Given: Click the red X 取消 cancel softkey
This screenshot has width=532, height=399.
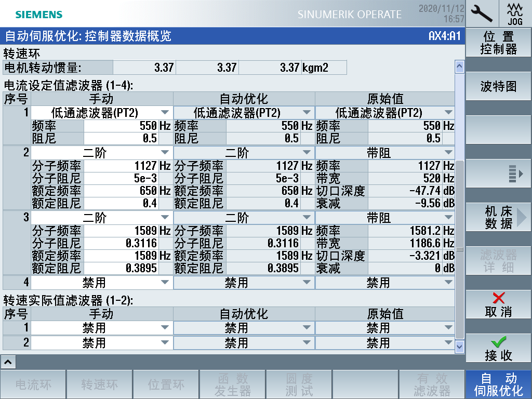Looking at the screenshot, I should (x=498, y=304).
